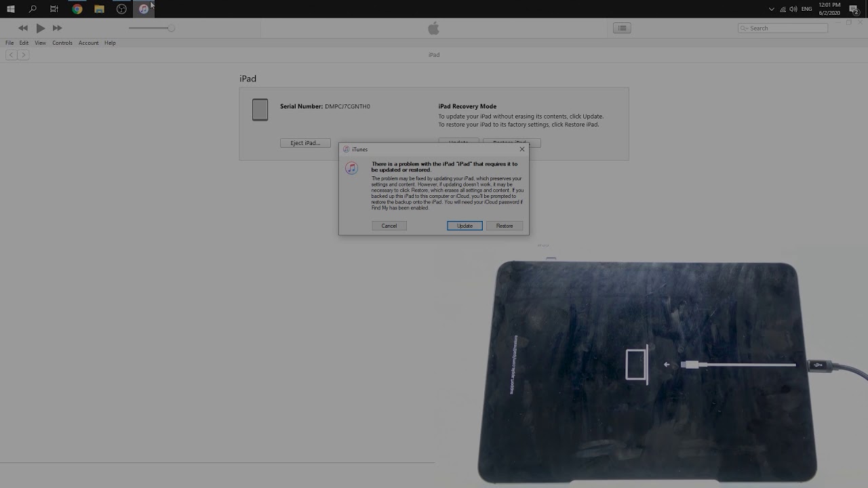Open Task View in taskbar

pos(54,9)
